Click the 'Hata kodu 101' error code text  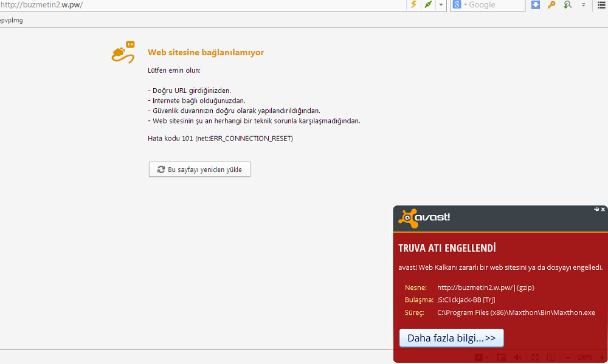click(x=220, y=139)
